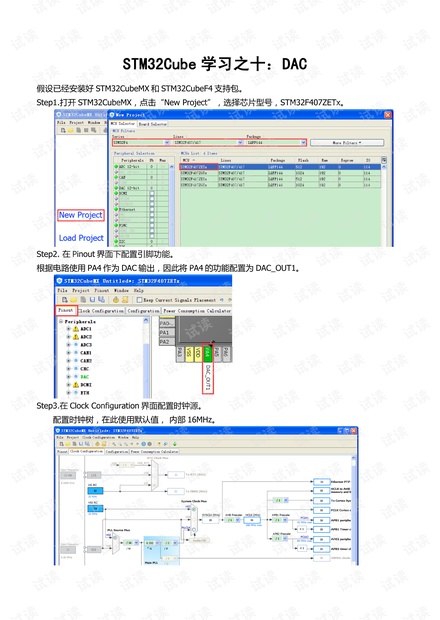This screenshot has height=620, width=440.
Task: Click Save As double-disk icon in Pinout window toolbar
Action: pos(101,300)
